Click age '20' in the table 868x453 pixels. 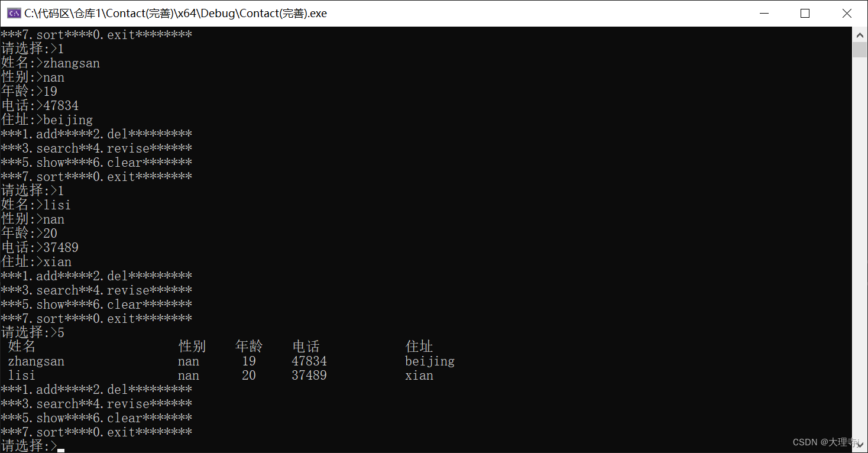249,376
